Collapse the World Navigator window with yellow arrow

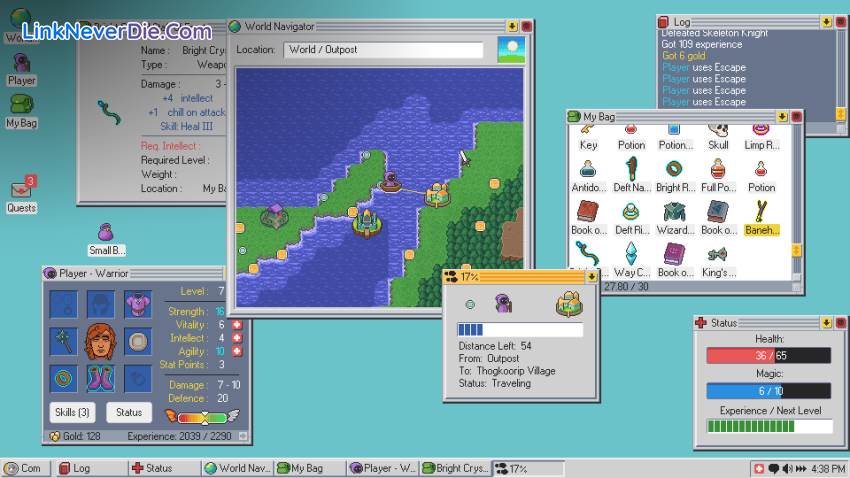[x=512, y=26]
